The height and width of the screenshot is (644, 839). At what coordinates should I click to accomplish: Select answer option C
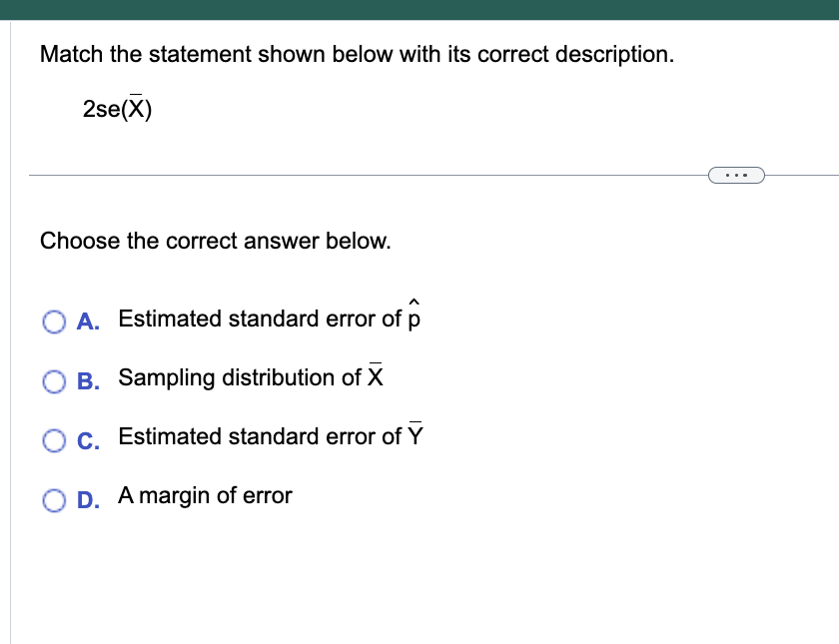[55, 439]
